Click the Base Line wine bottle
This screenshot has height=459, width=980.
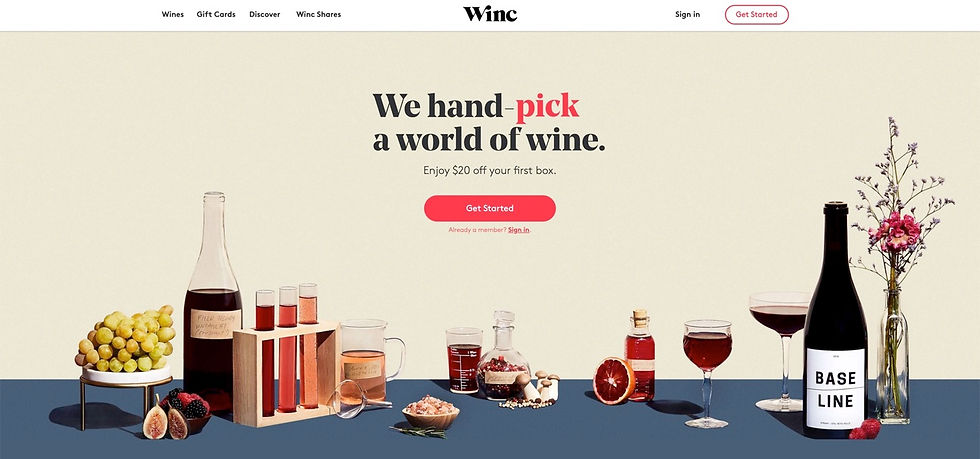pos(835,319)
